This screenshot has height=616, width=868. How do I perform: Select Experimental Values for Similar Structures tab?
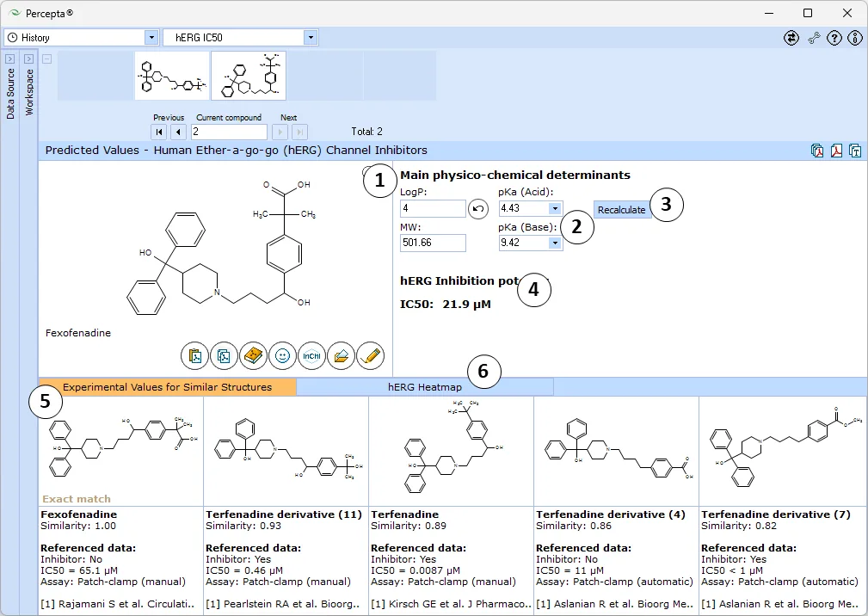click(x=167, y=387)
